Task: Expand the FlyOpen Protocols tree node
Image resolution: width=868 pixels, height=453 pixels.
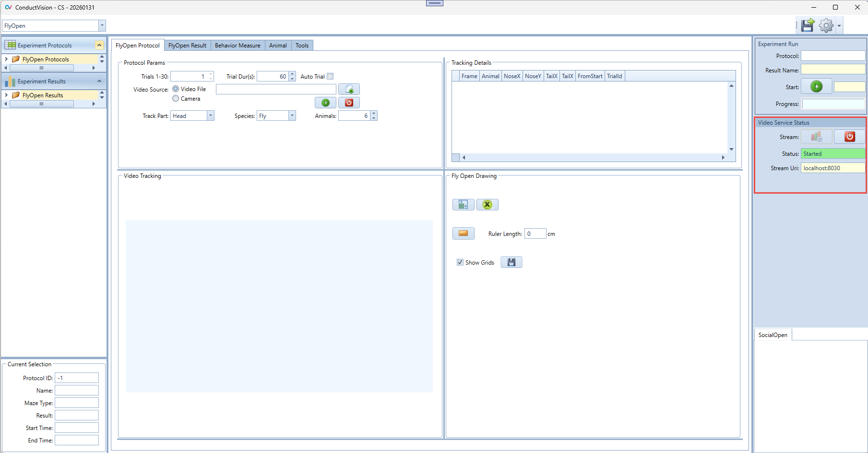Action: tap(6, 59)
